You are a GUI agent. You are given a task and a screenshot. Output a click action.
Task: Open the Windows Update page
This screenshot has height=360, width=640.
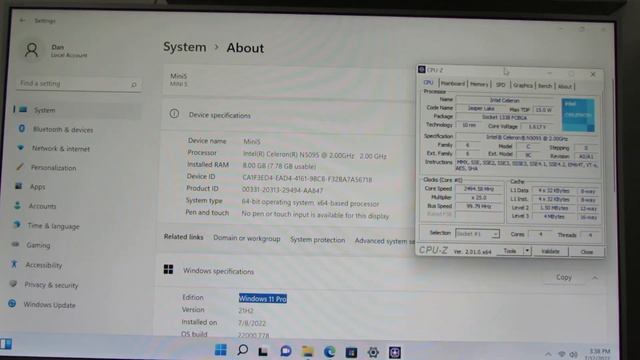coord(49,304)
